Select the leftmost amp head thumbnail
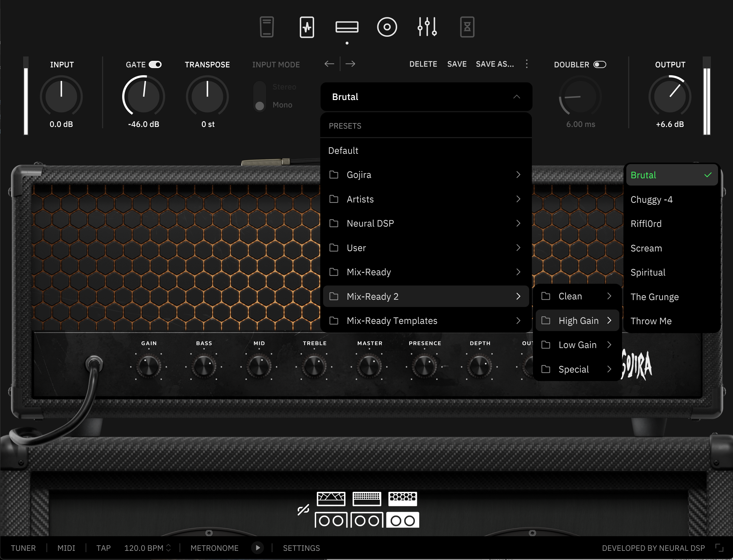733x560 pixels. click(331, 498)
